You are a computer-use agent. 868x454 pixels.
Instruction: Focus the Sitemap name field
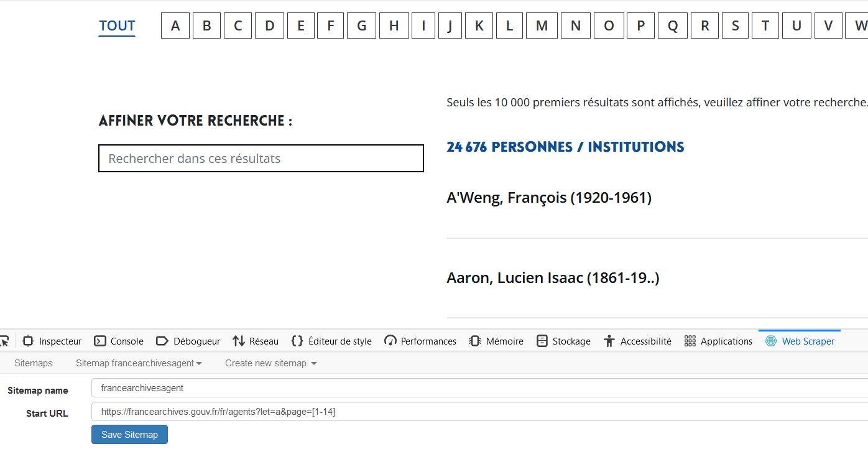[479, 387]
